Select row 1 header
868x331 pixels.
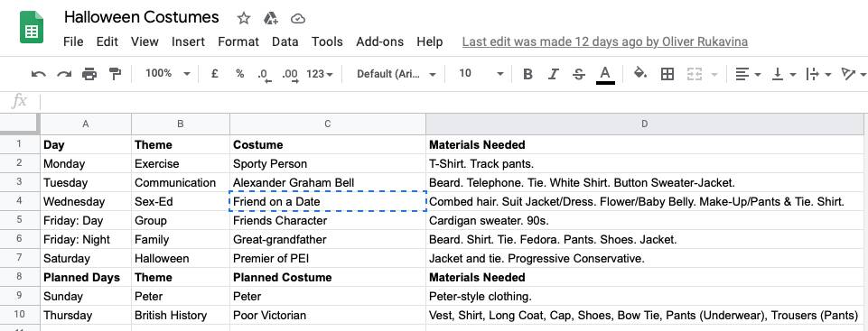coord(19,144)
